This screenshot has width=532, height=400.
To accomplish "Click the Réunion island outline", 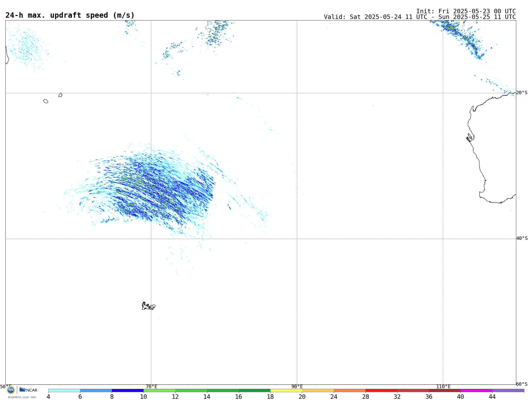I will [x=46, y=101].
